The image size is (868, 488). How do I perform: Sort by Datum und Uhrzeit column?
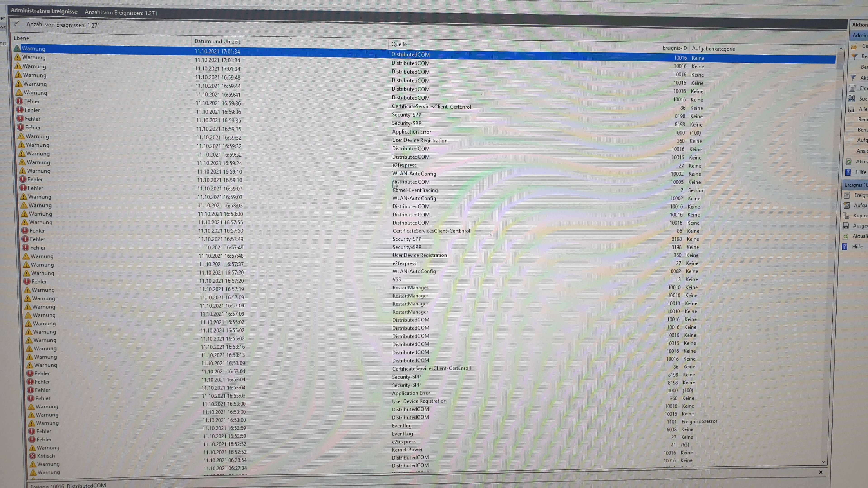[217, 41]
